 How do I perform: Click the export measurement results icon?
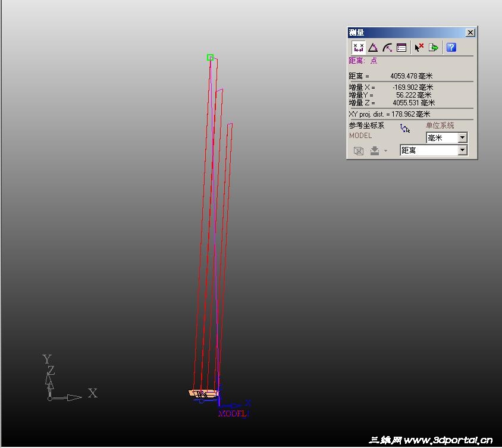[x=433, y=48]
